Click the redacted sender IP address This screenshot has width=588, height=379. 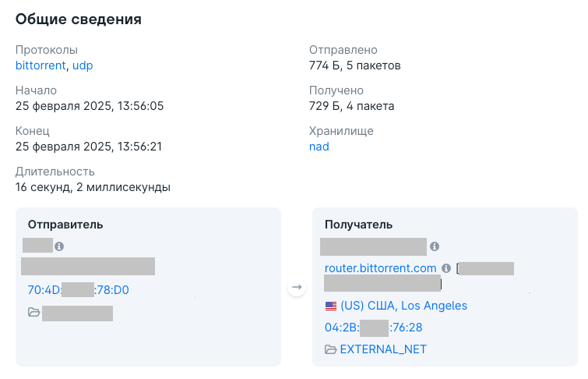pyautogui.click(x=37, y=246)
